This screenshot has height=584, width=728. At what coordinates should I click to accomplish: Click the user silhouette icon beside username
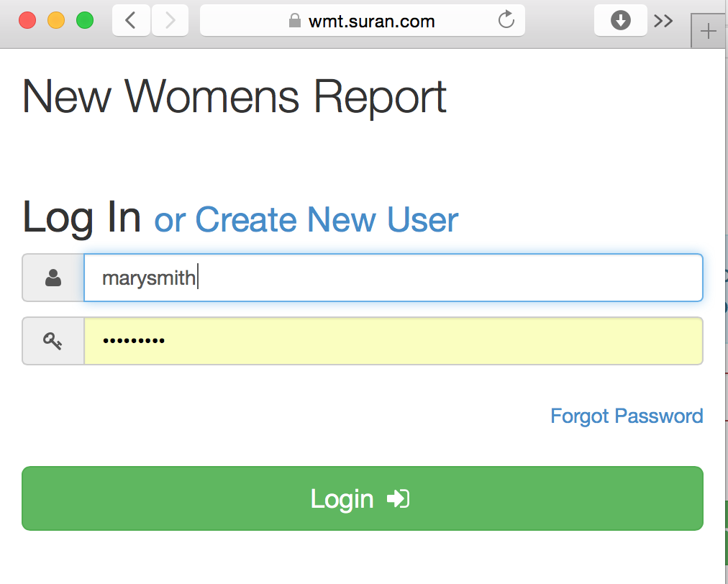53,278
